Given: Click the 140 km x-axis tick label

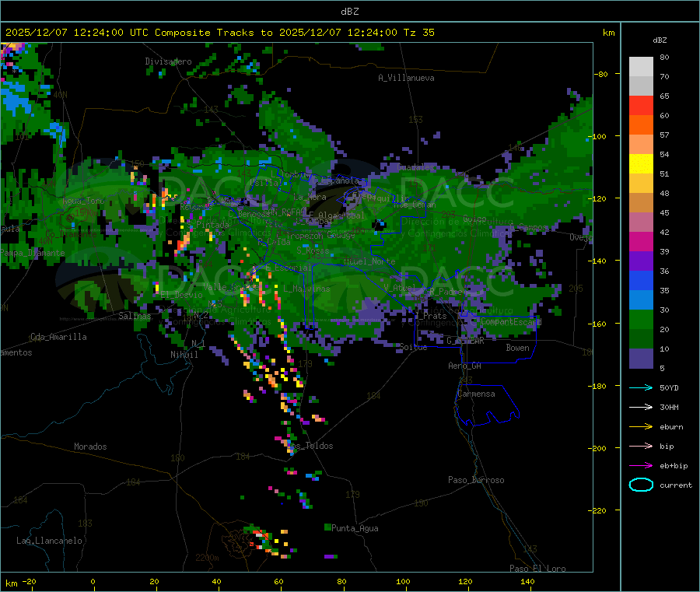Looking at the screenshot, I should 527,581.
